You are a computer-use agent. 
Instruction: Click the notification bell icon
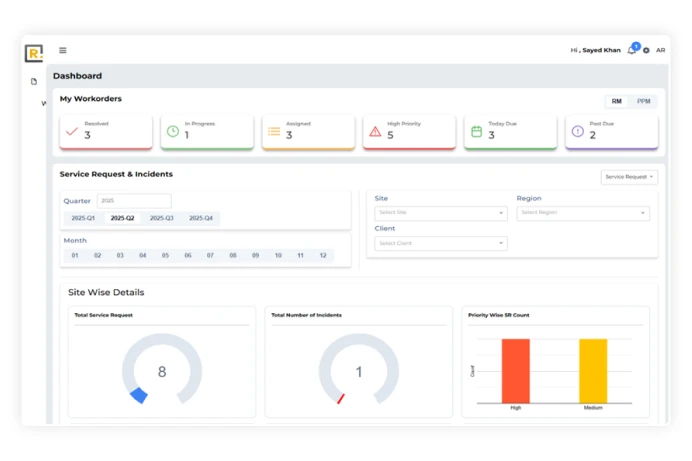click(x=631, y=50)
